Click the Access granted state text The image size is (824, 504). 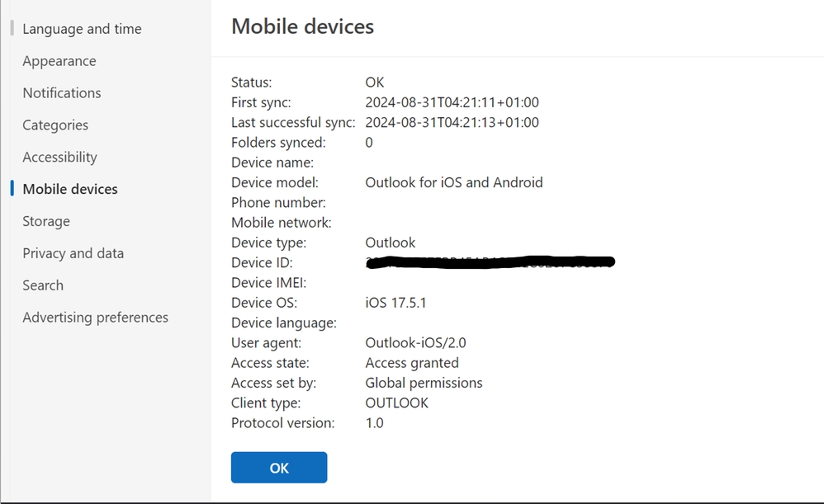pyautogui.click(x=411, y=362)
